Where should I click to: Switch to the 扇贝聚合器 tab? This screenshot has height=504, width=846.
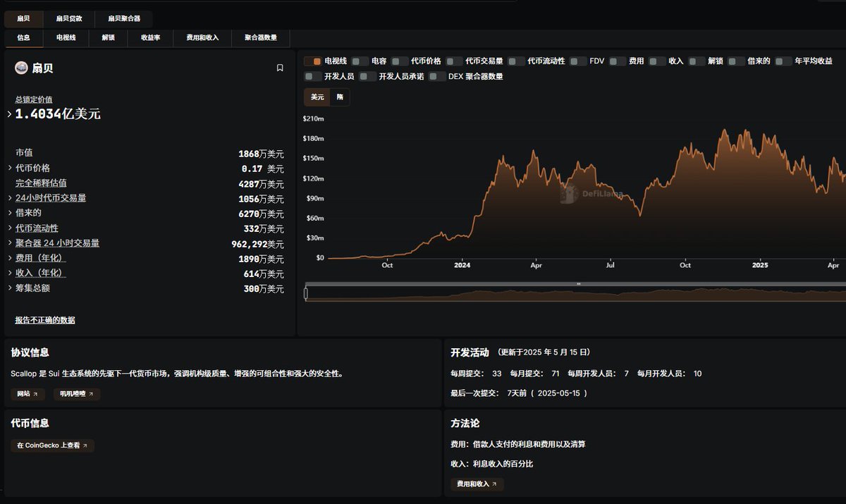pyautogui.click(x=124, y=18)
